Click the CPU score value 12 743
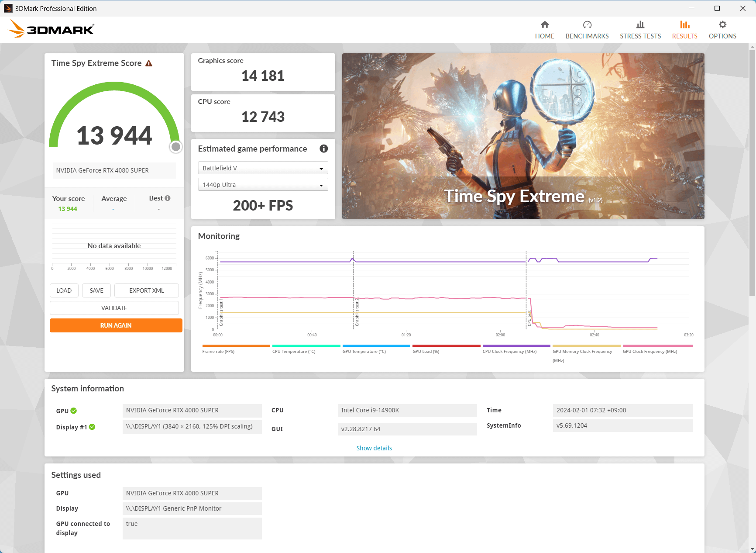Viewport: 756px width, 553px height. (x=263, y=117)
